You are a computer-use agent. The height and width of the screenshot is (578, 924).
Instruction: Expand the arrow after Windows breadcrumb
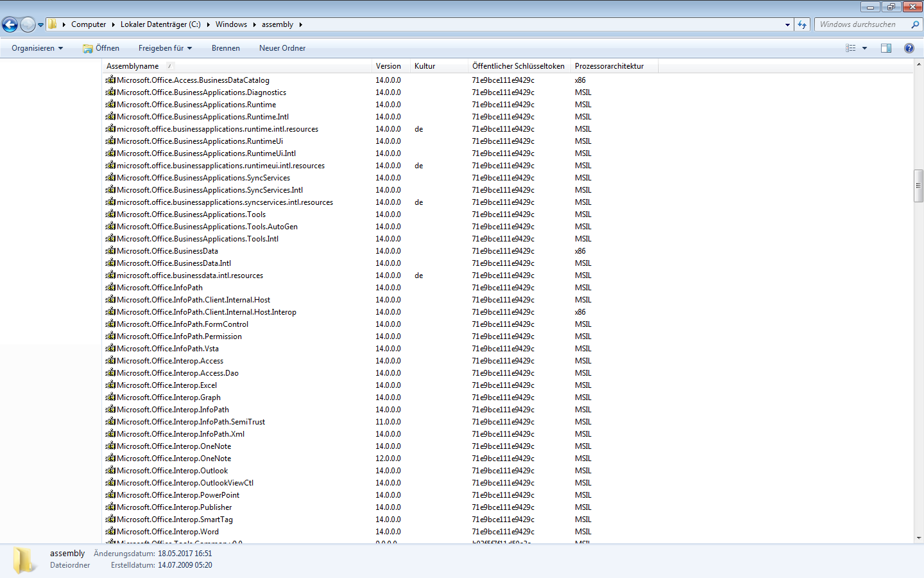(x=254, y=24)
